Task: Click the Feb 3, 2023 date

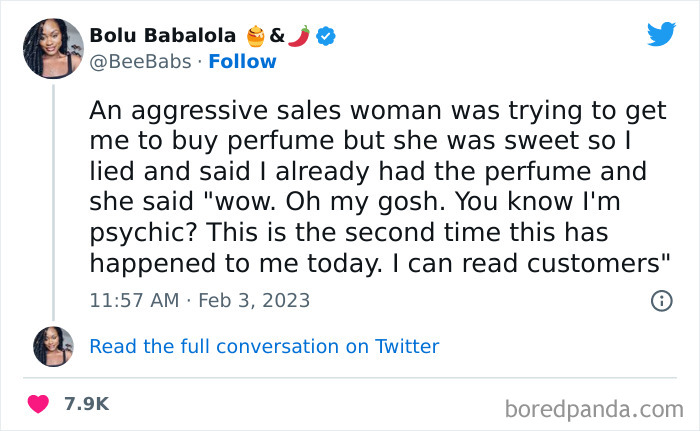Action: coord(255,300)
